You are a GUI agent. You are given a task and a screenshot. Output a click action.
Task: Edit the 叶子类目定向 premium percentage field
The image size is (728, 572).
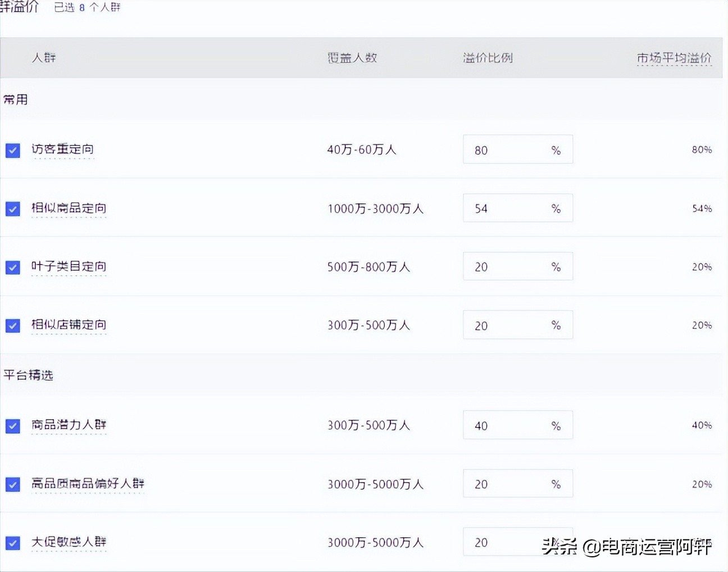pos(518,266)
